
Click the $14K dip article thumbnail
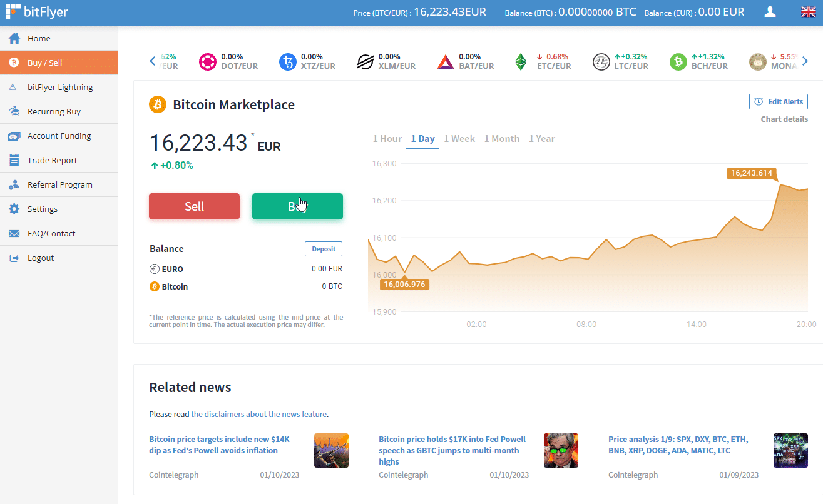(331, 450)
